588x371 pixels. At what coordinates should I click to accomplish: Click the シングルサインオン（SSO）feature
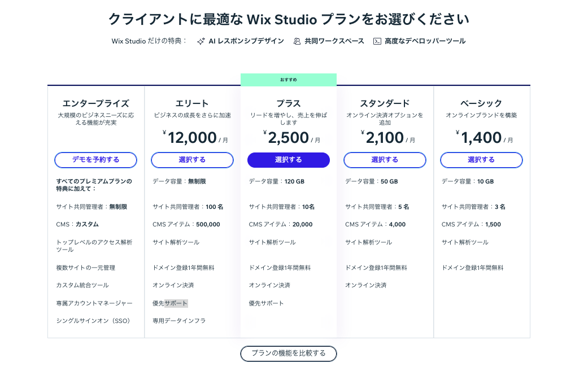tap(93, 321)
